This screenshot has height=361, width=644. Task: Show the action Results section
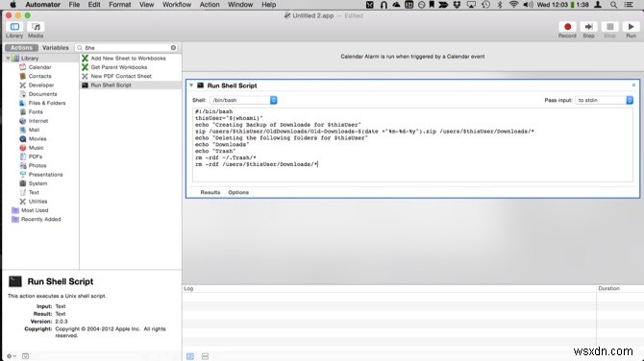[x=211, y=192]
